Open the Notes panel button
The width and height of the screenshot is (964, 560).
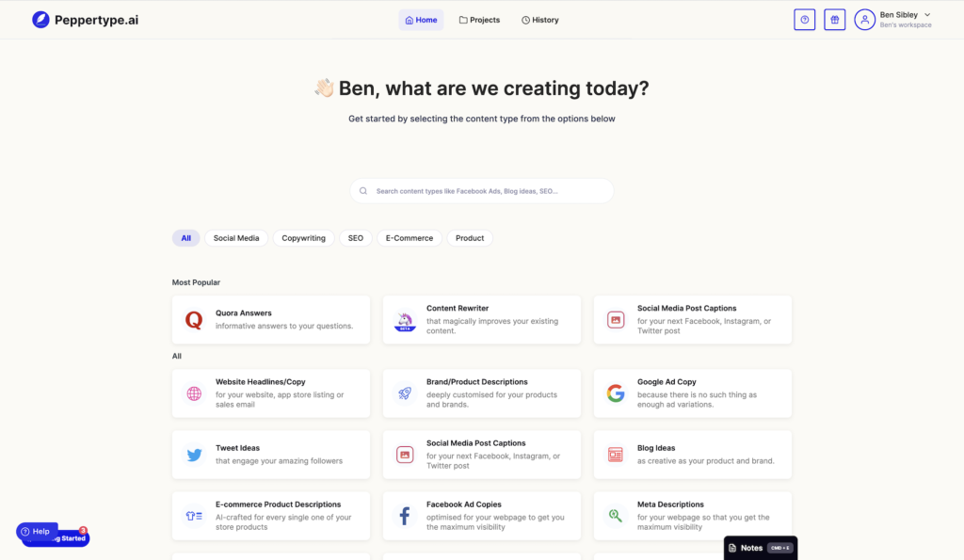(761, 549)
